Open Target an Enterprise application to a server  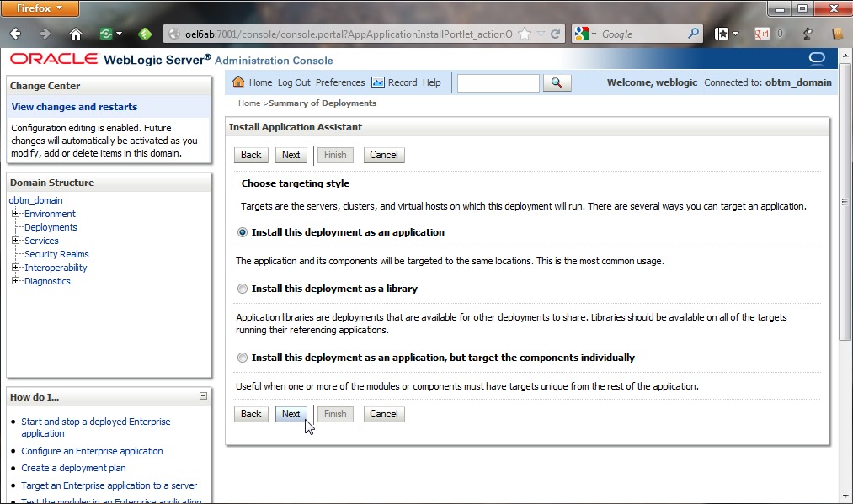point(109,485)
